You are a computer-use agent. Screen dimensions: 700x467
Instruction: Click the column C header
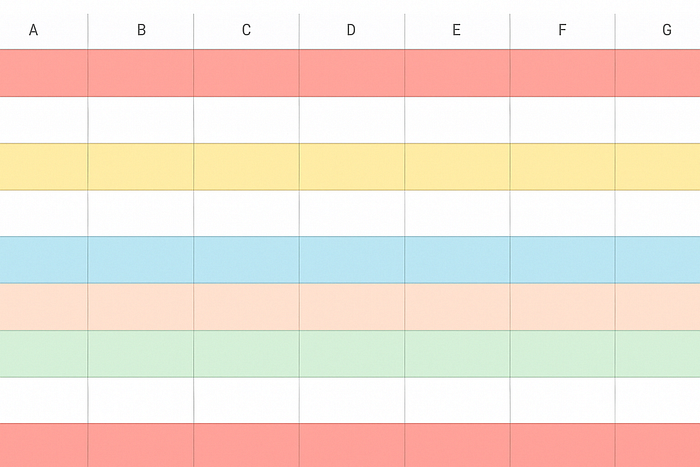246,30
